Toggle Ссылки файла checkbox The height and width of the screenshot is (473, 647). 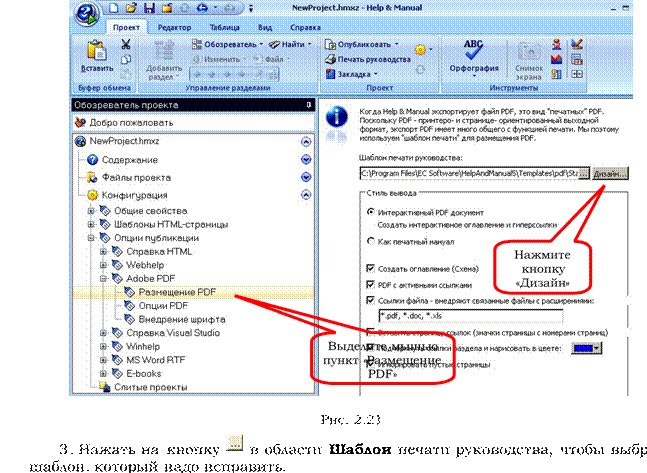(371, 300)
